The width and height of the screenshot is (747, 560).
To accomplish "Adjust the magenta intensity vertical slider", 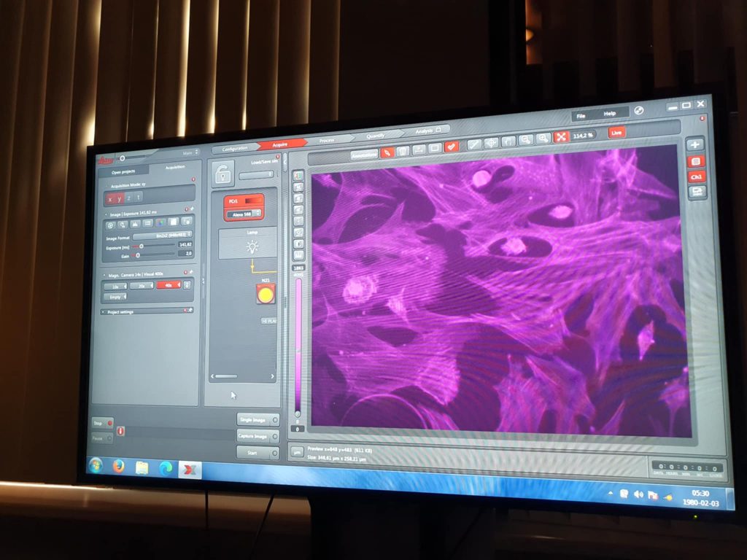I will pyautogui.click(x=298, y=348).
